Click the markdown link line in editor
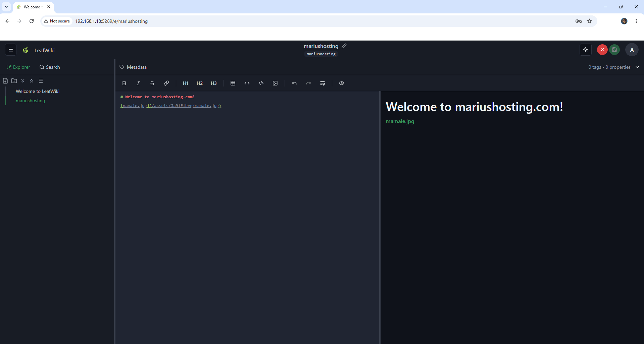Image resolution: width=644 pixels, height=344 pixels. pos(171,106)
